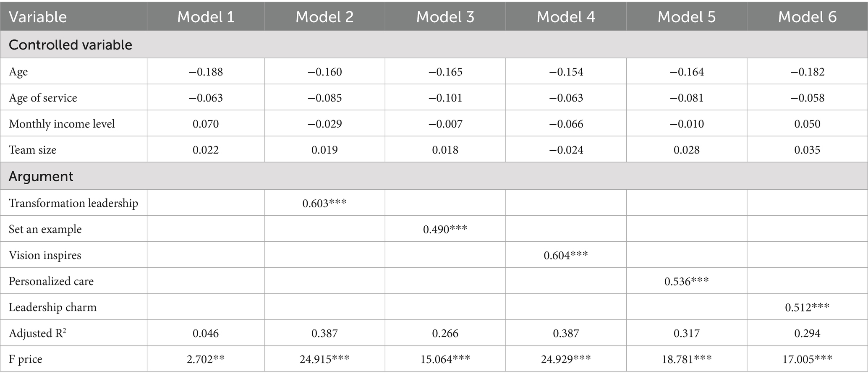Click the Model 4 column header

point(566,17)
